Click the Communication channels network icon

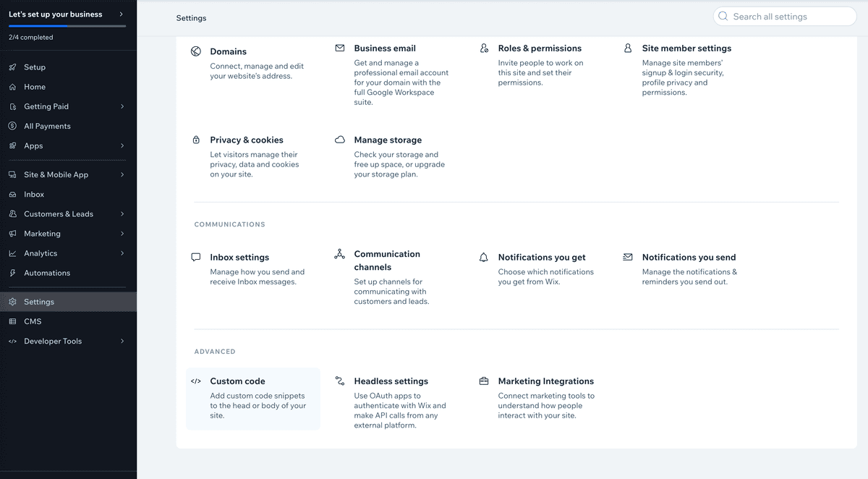point(339,254)
